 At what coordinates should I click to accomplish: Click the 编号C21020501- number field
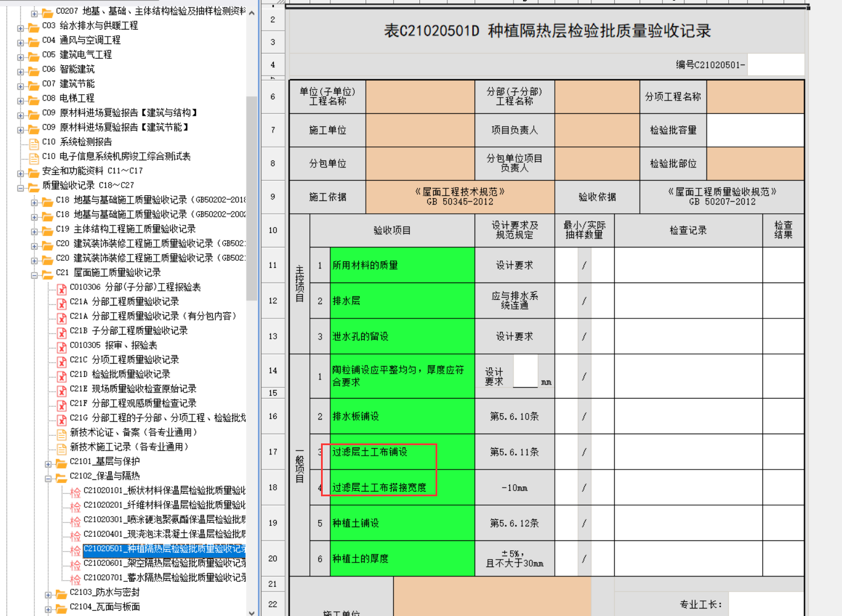[x=776, y=65]
